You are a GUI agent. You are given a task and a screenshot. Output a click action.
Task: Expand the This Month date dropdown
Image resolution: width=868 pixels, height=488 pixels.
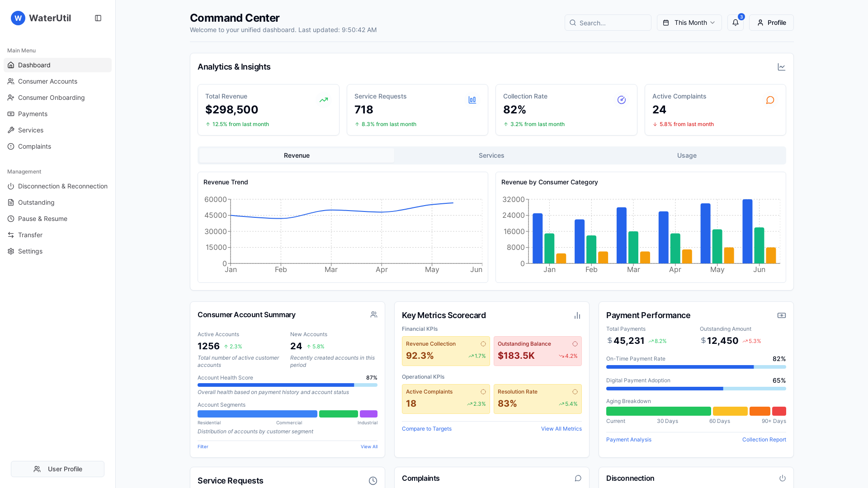[x=689, y=23]
